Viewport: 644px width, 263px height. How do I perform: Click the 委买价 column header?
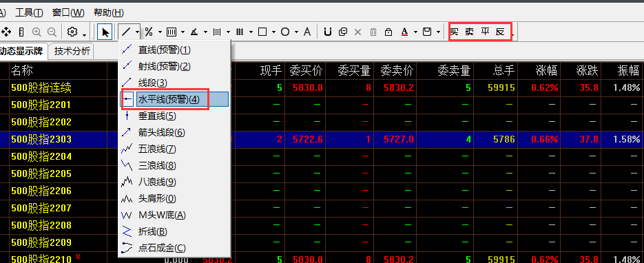(306, 71)
